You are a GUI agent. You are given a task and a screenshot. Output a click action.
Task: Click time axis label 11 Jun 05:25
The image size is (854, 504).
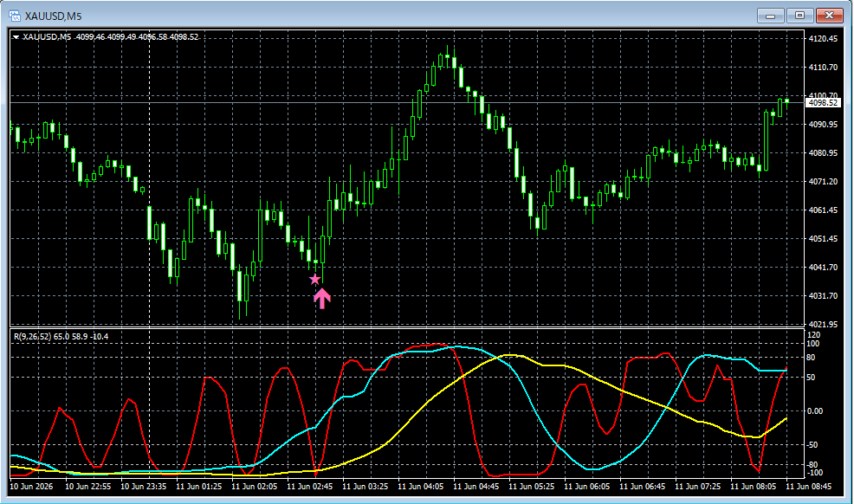(x=532, y=486)
